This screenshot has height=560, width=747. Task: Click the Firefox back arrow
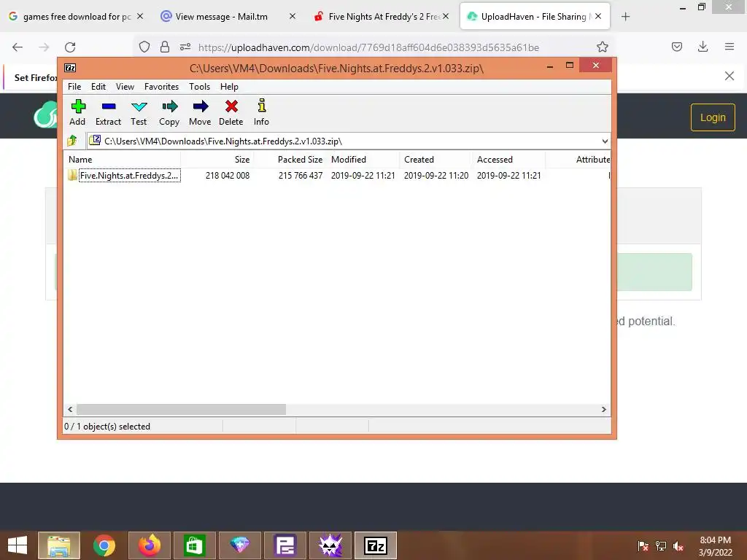click(18, 47)
